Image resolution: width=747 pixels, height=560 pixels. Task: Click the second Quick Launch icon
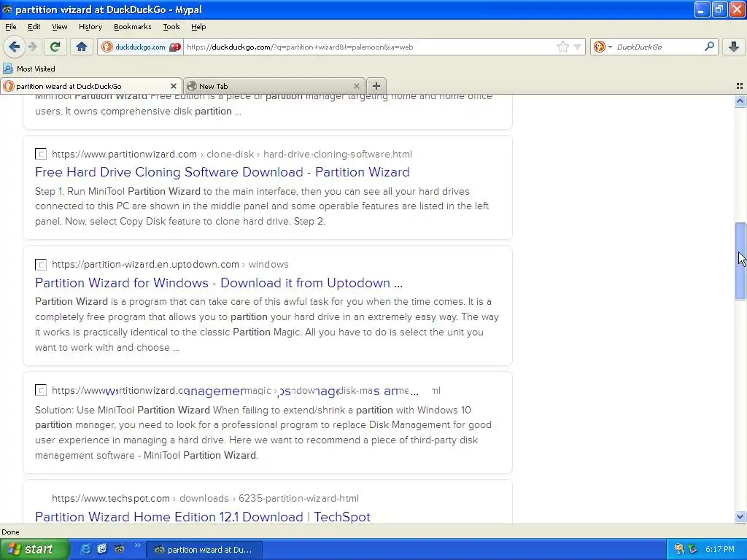tap(102, 549)
